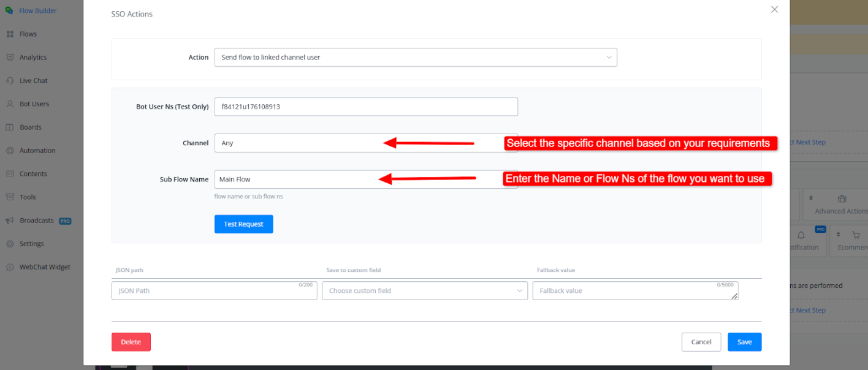Click the Automation icon in sidebar
This screenshot has height=370, width=868.
[x=10, y=151]
